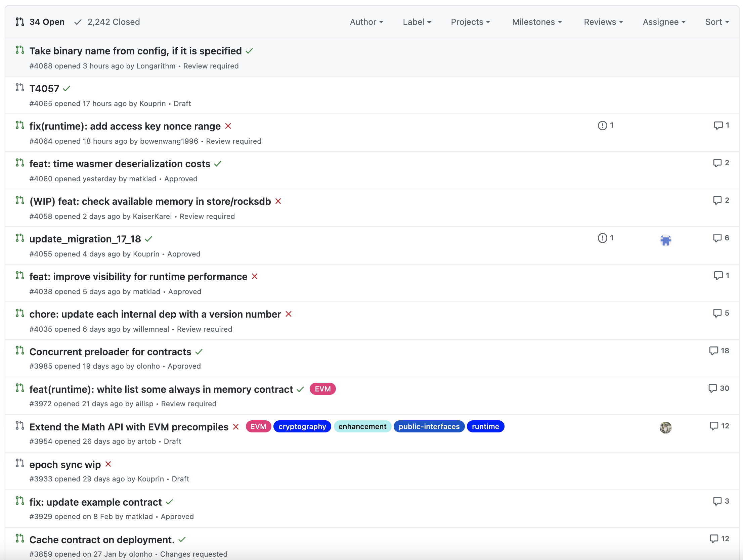The width and height of the screenshot is (743, 560).
Task: Click the blue cryptography label tag
Action: [x=302, y=427]
